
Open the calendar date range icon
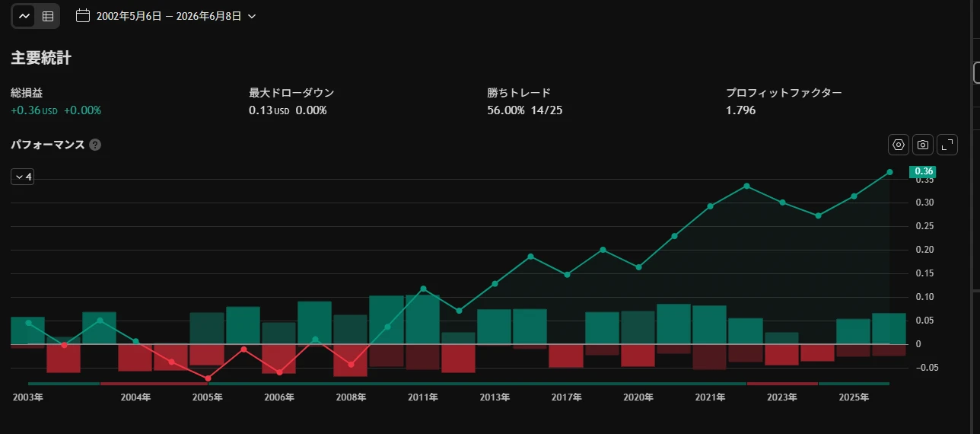[83, 16]
